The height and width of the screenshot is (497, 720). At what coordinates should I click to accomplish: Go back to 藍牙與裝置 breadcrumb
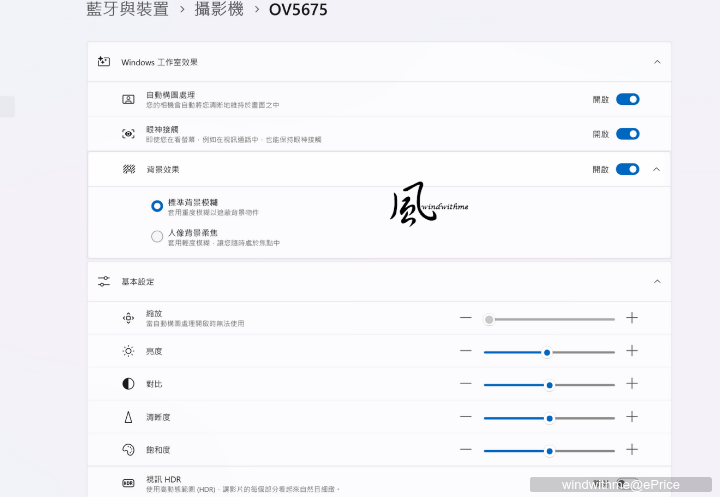click(x=127, y=10)
